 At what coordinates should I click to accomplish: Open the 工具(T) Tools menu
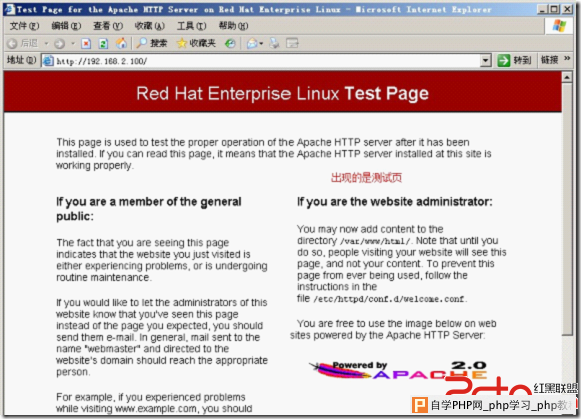click(x=192, y=26)
